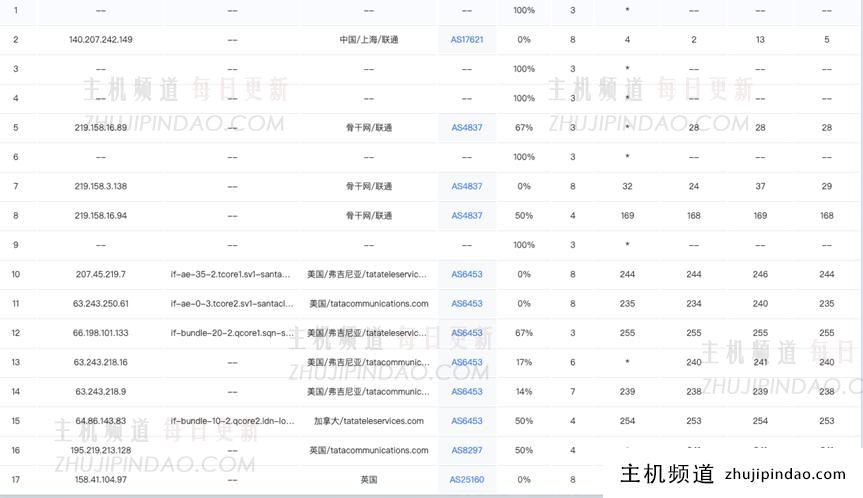Select IP address 219.158.3.138
The image size is (863, 498).
(x=101, y=187)
